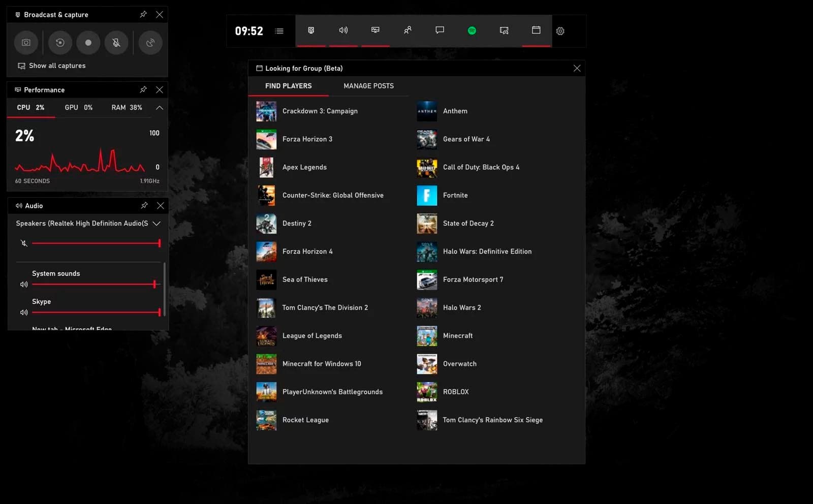The height and width of the screenshot is (504, 813).
Task: Select ROBLOX from the list
Action: [456, 392]
